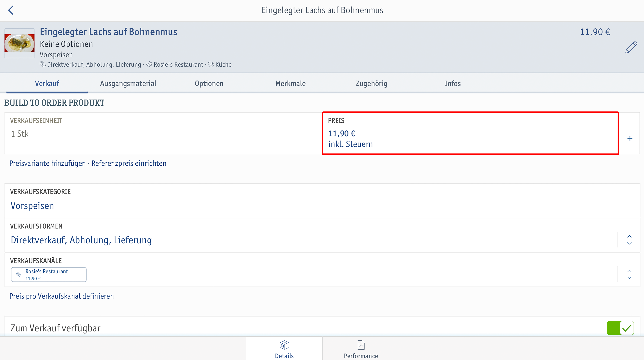Select the Rosie's Restaurant channel chip
The width and height of the screenshot is (644, 360).
click(x=49, y=275)
